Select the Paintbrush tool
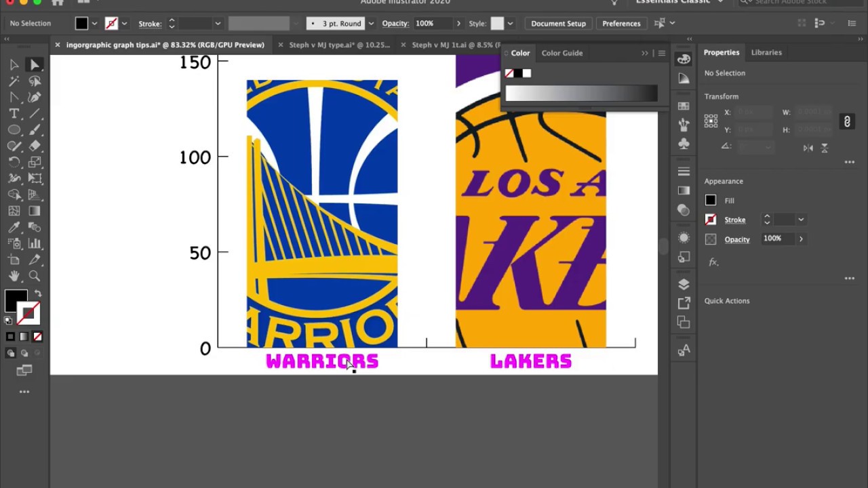Screen dimensions: 868x488 point(35,129)
